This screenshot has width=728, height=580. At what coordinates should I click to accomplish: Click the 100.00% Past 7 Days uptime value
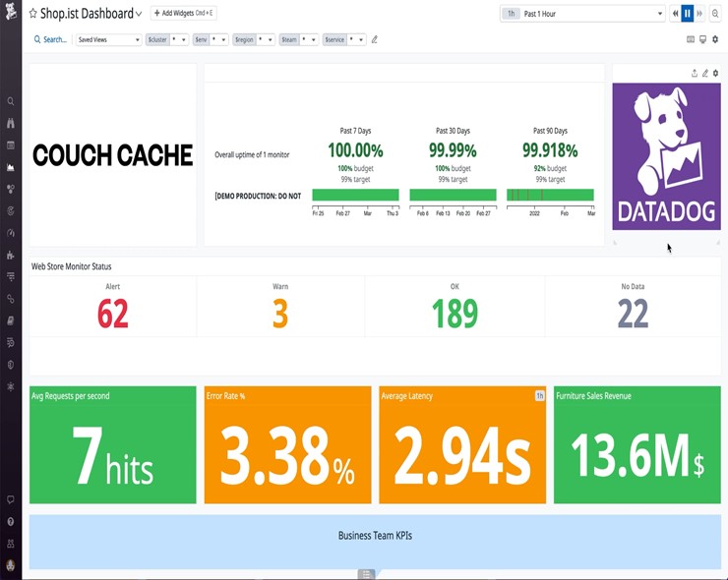pos(356,150)
